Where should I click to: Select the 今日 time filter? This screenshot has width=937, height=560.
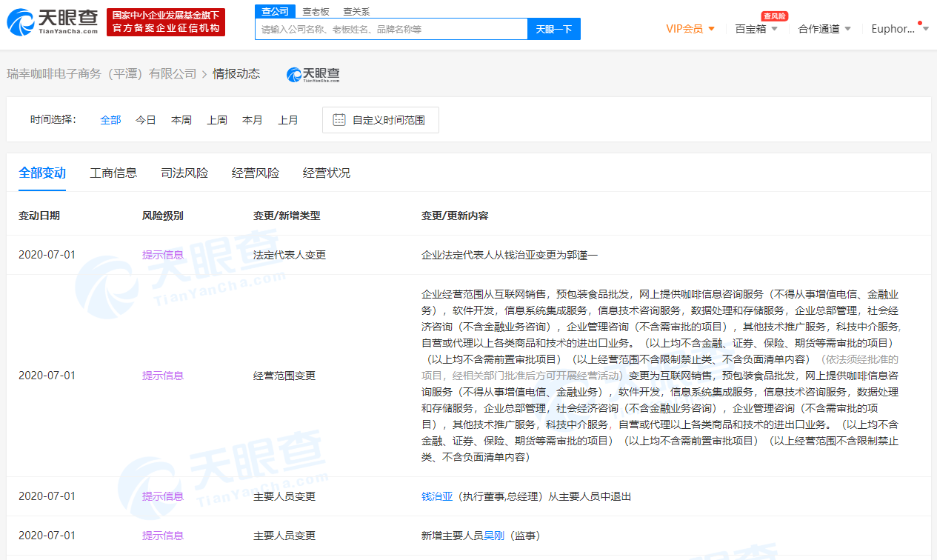coord(146,120)
